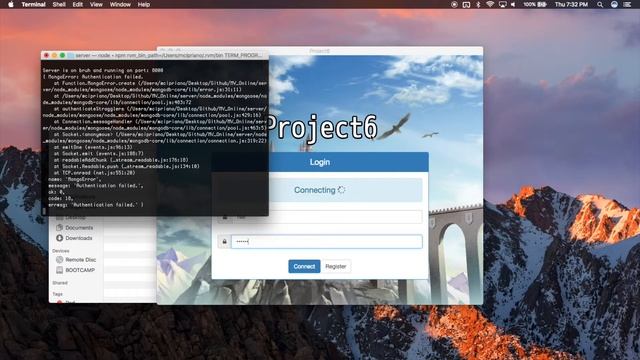Select Documents in Finder sidebar
The image size is (640, 360).
[x=79, y=227]
